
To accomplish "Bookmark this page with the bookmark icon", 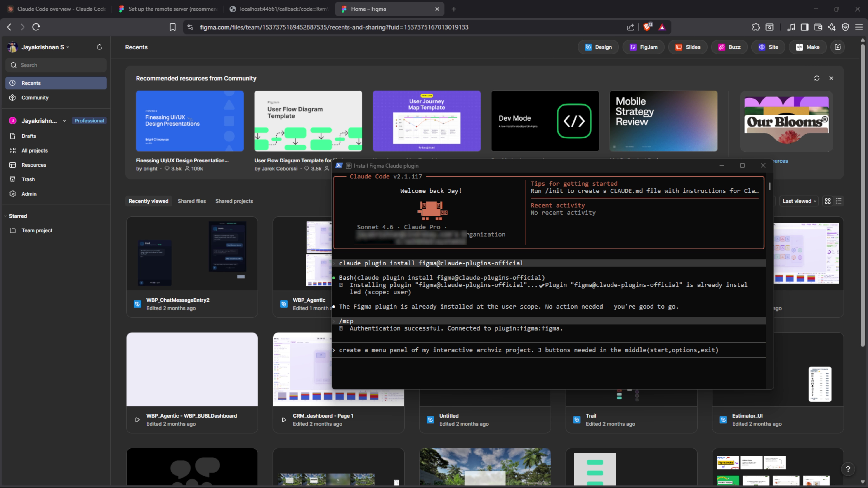I will tap(172, 27).
